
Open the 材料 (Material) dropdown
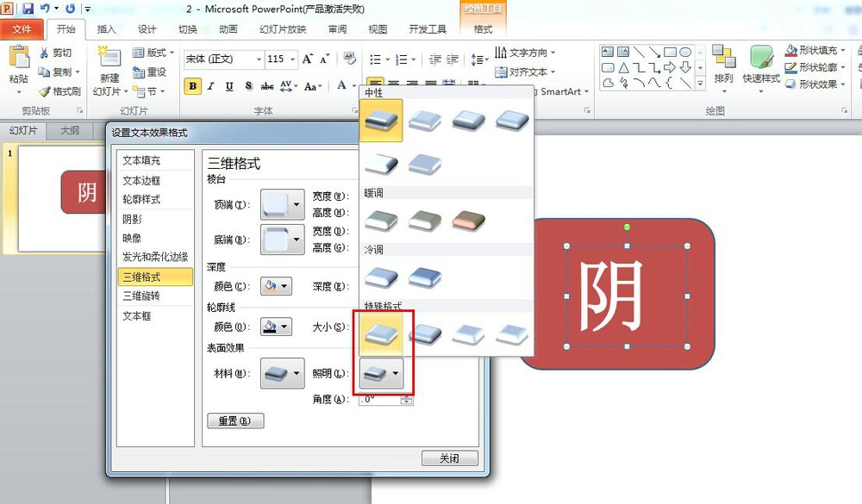(282, 373)
